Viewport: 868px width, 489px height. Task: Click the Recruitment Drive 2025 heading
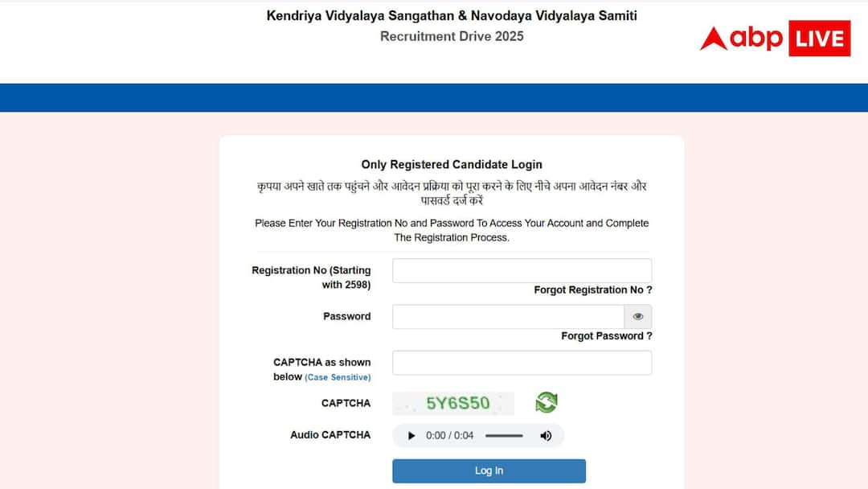coord(452,36)
